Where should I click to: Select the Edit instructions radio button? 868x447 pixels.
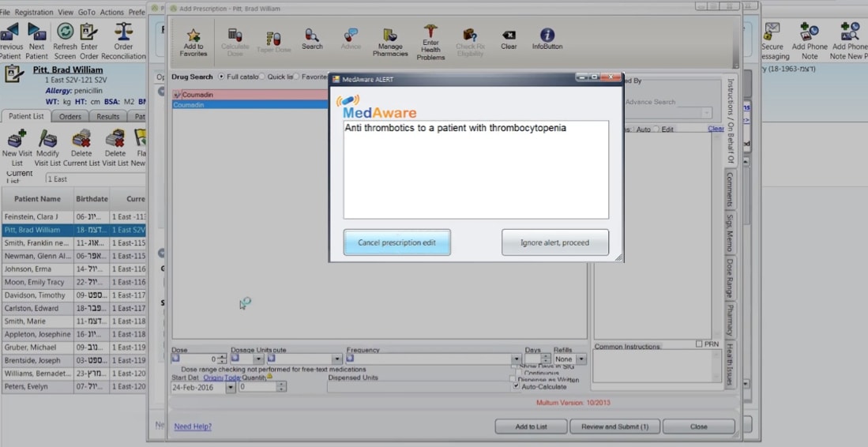(x=656, y=129)
